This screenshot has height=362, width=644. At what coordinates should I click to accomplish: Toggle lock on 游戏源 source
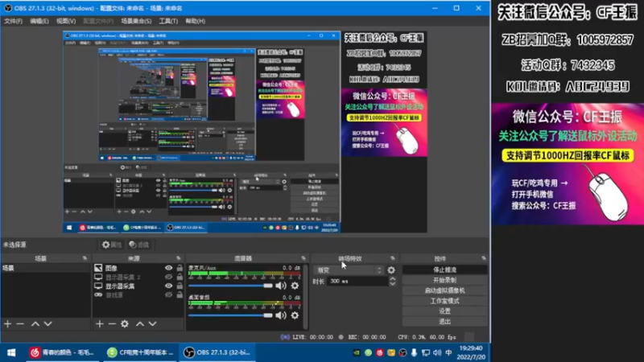(x=180, y=295)
